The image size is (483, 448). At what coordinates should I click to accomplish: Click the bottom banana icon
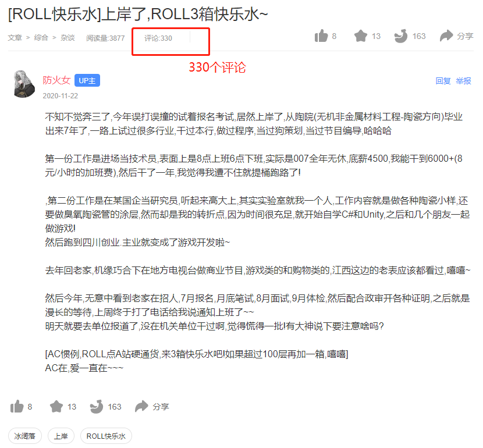click(97, 407)
